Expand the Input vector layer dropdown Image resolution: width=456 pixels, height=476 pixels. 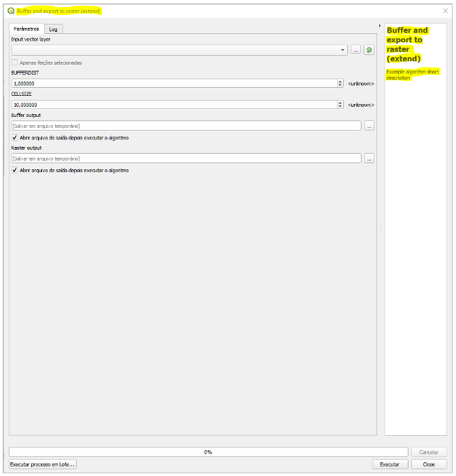click(343, 50)
